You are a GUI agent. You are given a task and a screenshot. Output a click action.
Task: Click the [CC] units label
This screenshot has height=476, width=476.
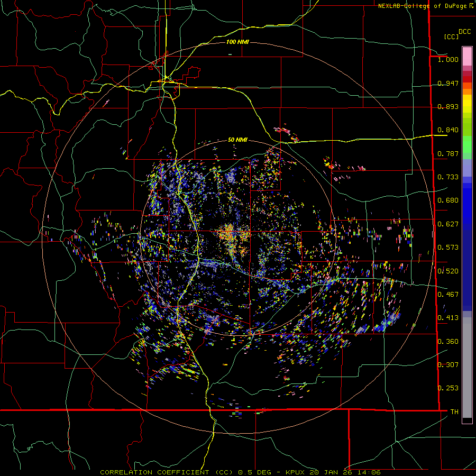[x=451, y=36]
